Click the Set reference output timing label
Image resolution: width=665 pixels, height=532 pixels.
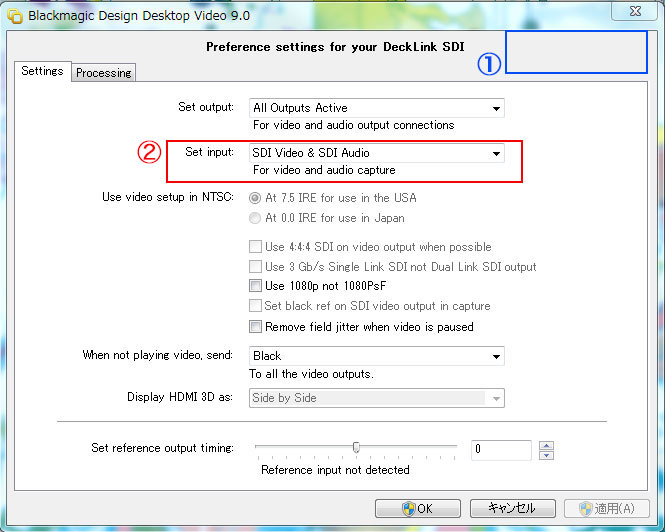[x=162, y=448]
